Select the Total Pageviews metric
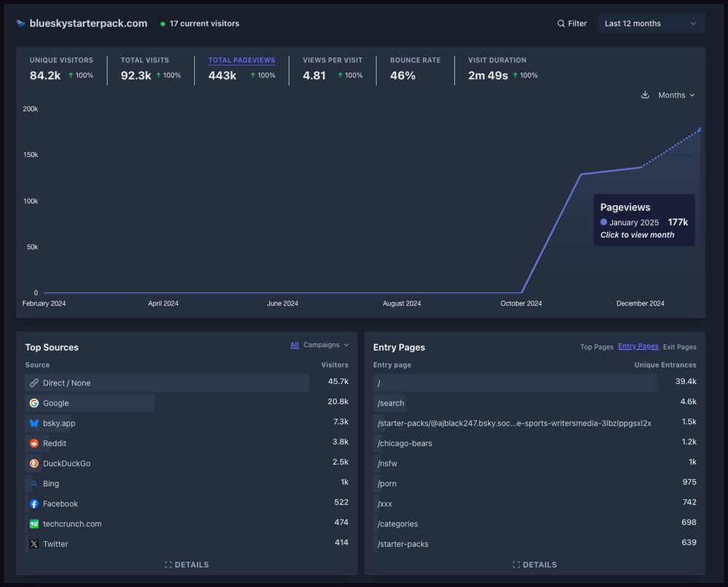 [242, 68]
